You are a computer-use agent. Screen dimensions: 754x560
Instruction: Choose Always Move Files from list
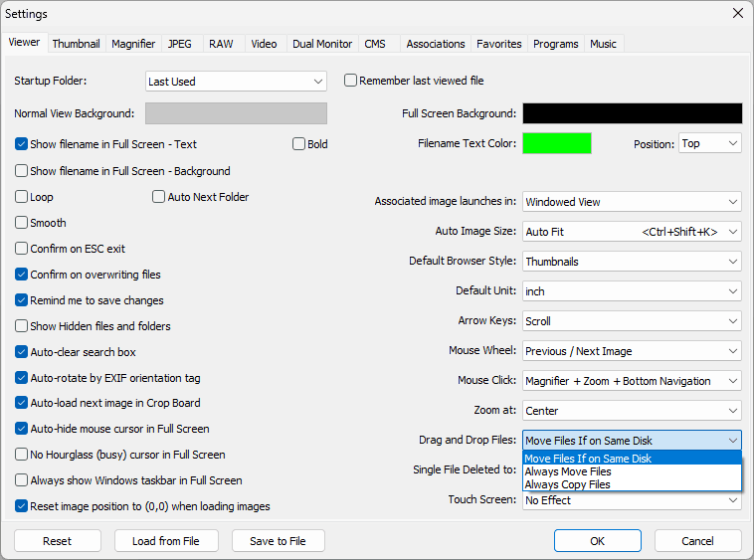(x=568, y=471)
